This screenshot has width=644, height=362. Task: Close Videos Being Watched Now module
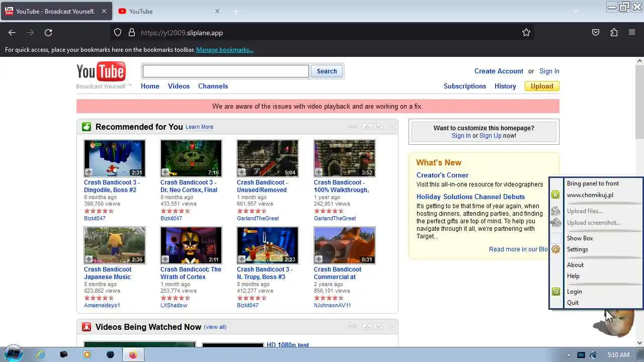[x=392, y=327]
